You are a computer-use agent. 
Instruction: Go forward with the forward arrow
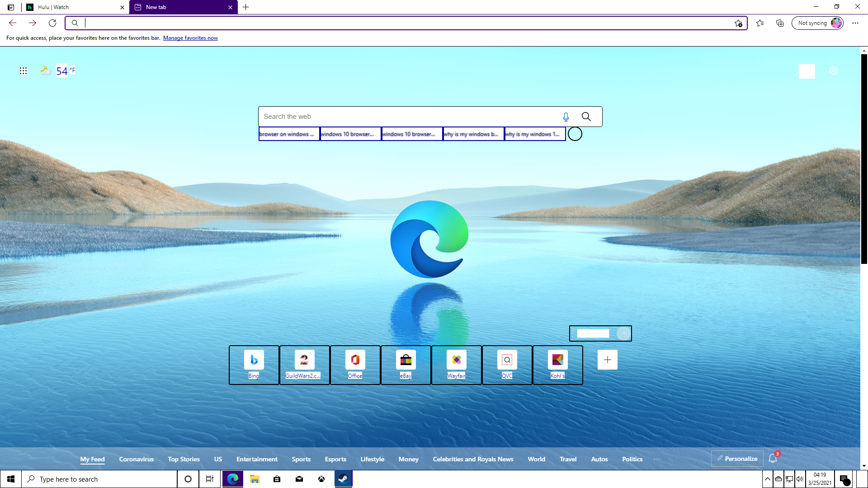coord(33,23)
